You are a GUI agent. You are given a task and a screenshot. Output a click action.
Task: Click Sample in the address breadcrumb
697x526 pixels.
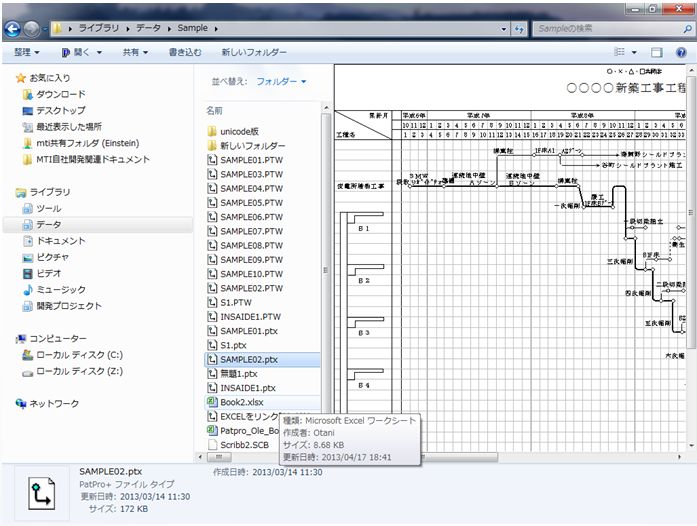192,28
